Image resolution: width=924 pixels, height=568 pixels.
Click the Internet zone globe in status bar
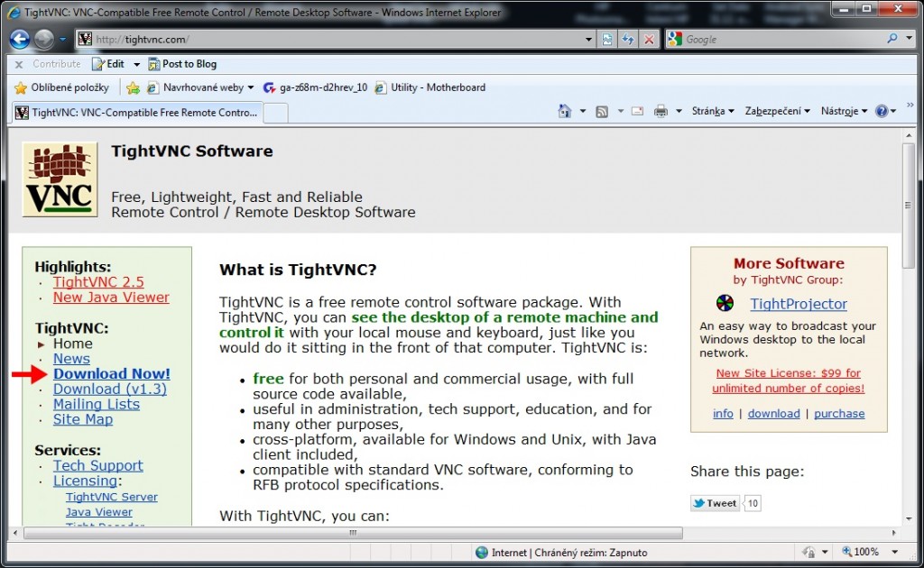482,552
